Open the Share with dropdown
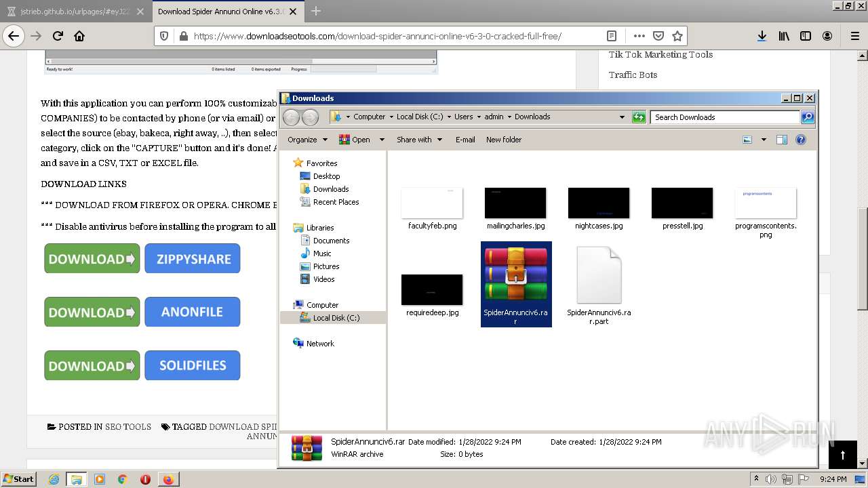Image resolution: width=868 pixels, height=488 pixels. point(419,140)
